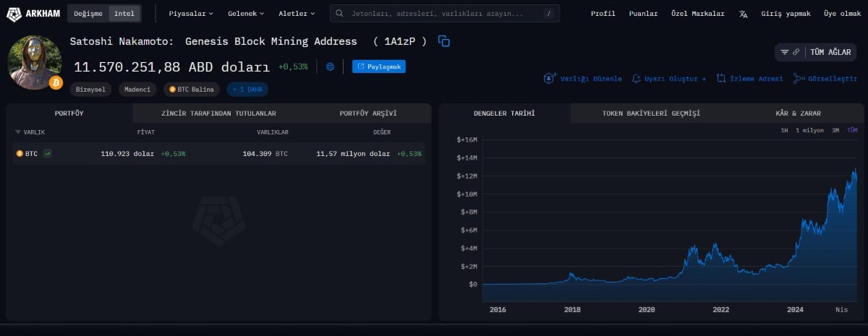Open the TÜM AĞLAR network selector
Image resolution: width=868 pixels, height=336 pixels.
(x=817, y=52)
